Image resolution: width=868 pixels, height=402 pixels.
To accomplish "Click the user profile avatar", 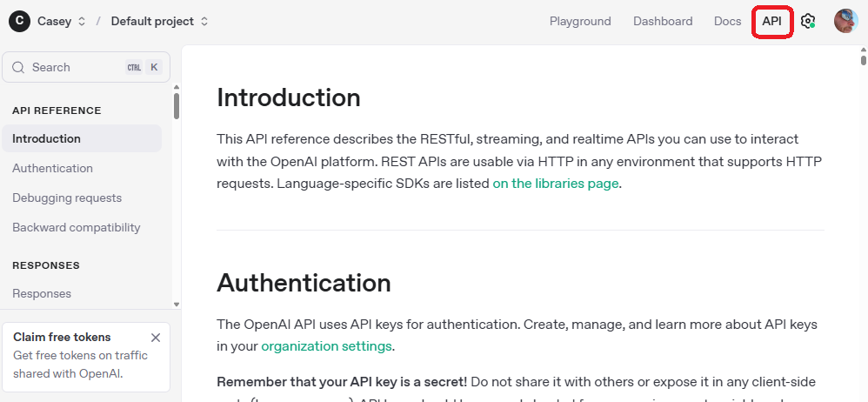I will [x=845, y=21].
